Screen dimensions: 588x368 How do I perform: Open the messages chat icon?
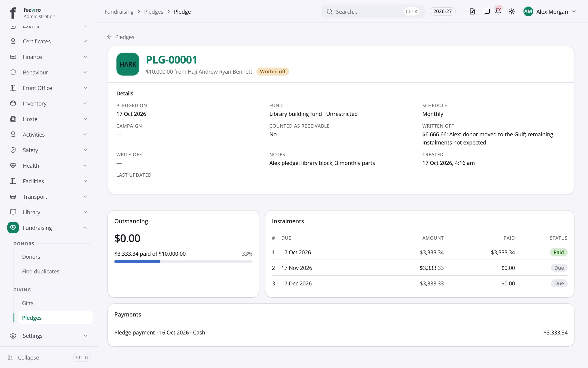pyautogui.click(x=486, y=11)
